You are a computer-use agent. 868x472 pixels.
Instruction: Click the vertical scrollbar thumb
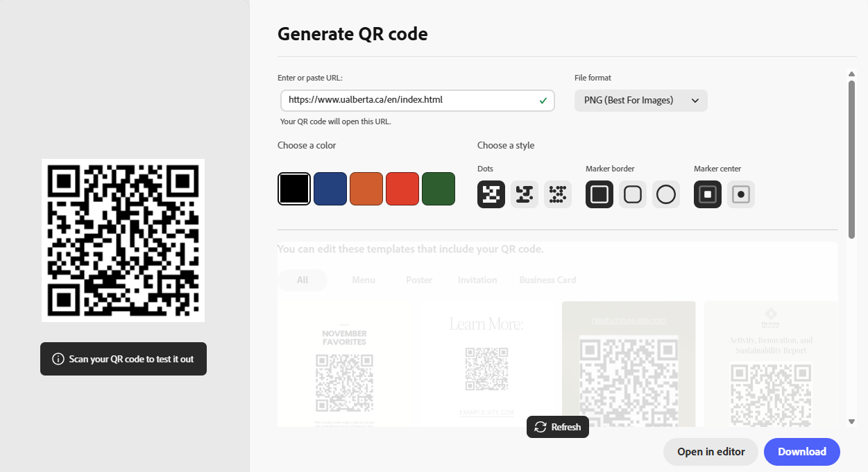pos(851,160)
